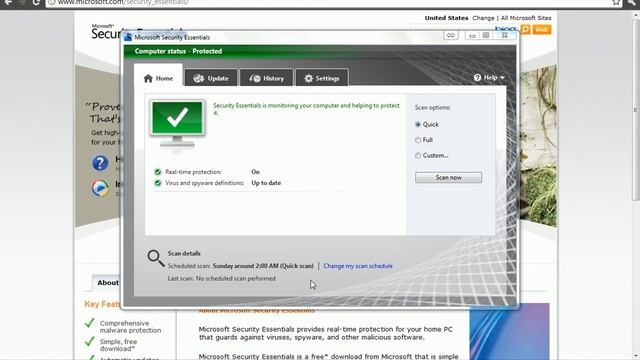Click the 'Computer status - Protected' text
This screenshot has width=640, height=360.
click(178, 51)
